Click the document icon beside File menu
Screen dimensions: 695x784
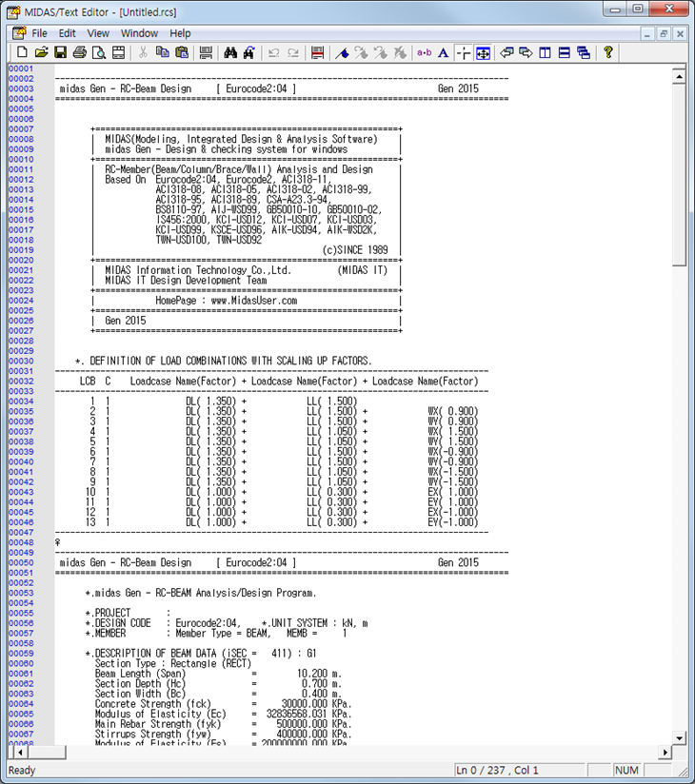pyautogui.click(x=19, y=33)
